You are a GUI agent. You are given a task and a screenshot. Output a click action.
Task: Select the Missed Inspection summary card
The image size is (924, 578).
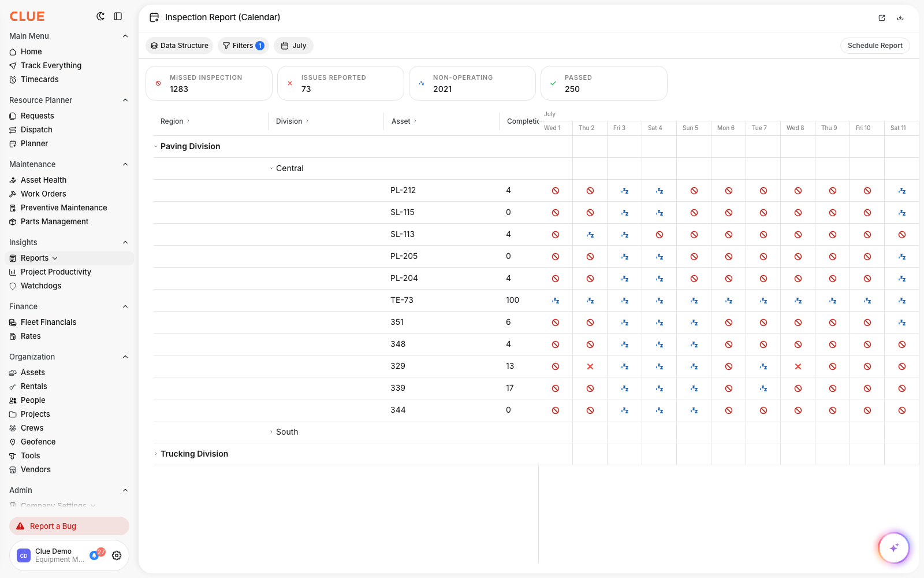click(x=209, y=83)
